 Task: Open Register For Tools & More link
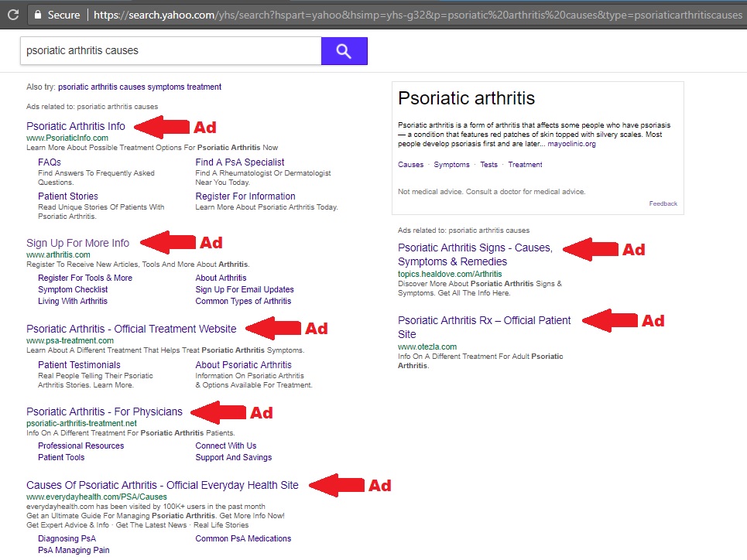click(85, 278)
